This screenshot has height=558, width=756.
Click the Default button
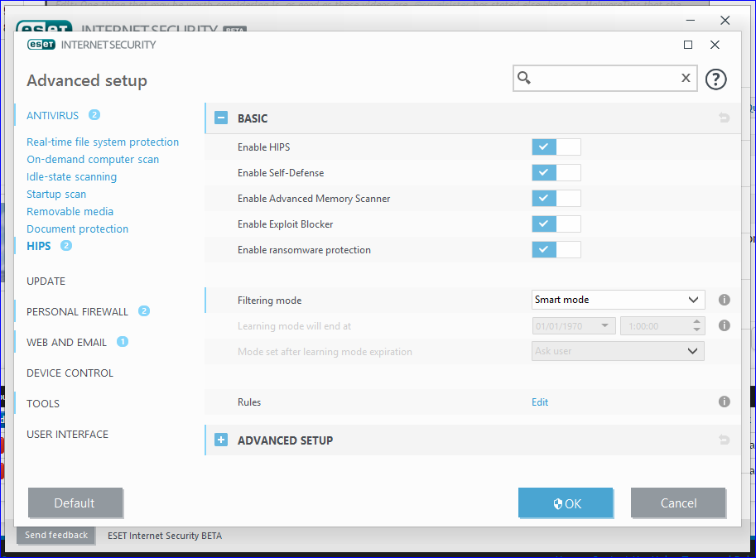pos(75,503)
